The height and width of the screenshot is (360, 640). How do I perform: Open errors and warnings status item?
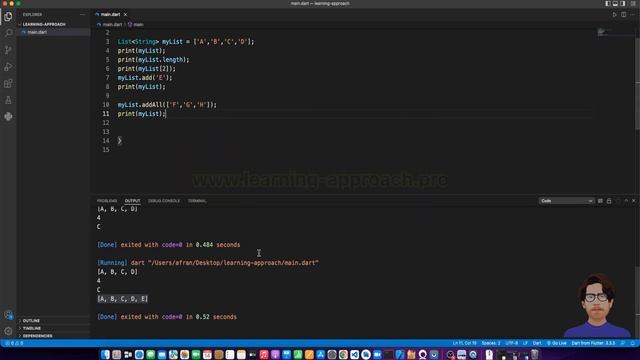[x=14, y=343]
